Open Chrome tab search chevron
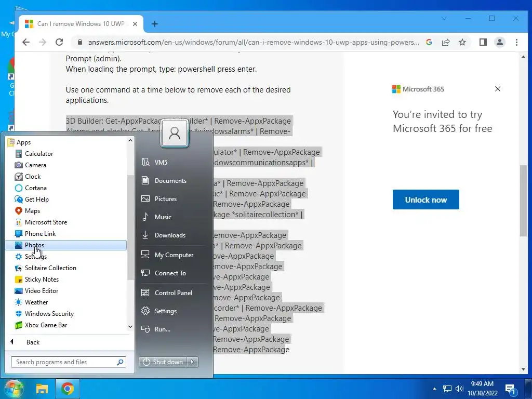The image size is (532, 399). tap(444, 18)
